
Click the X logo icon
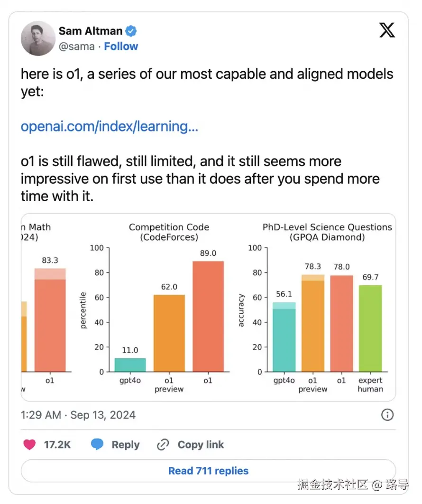(387, 30)
